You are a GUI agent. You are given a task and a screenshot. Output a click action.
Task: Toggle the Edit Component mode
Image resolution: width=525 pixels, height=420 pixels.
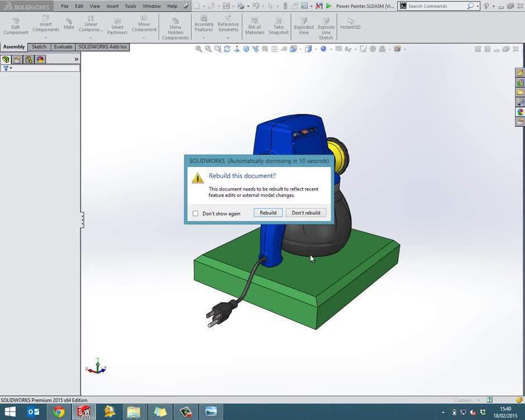pos(15,25)
